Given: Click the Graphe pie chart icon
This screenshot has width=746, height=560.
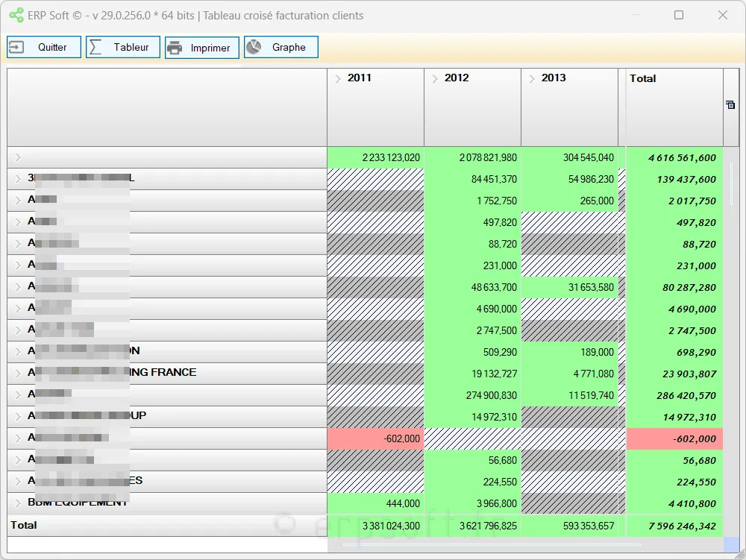Looking at the screenshot, I should pos(254,47).
